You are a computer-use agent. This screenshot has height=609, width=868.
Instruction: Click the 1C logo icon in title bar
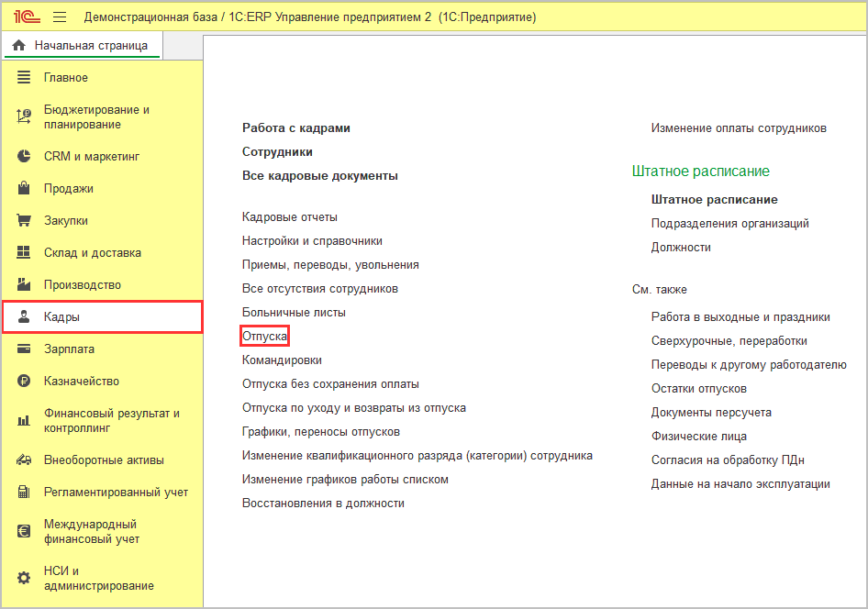pyautogui.click(x=25, y=17)
